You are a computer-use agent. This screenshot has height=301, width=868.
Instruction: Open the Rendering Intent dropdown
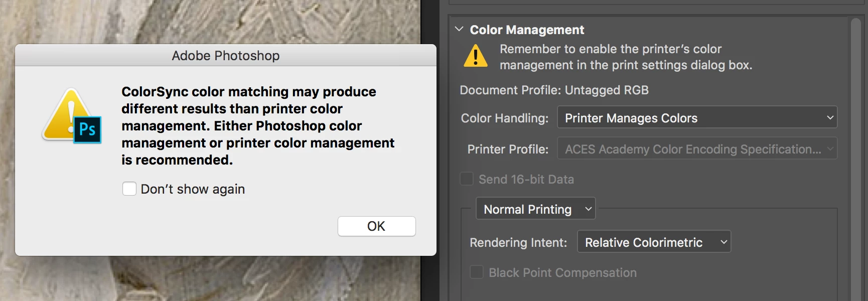pos(654,242)
